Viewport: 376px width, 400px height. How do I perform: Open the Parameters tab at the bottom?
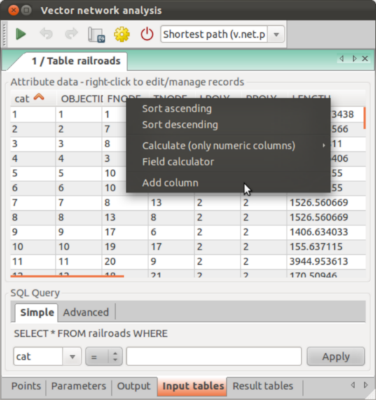coord(79,386)
